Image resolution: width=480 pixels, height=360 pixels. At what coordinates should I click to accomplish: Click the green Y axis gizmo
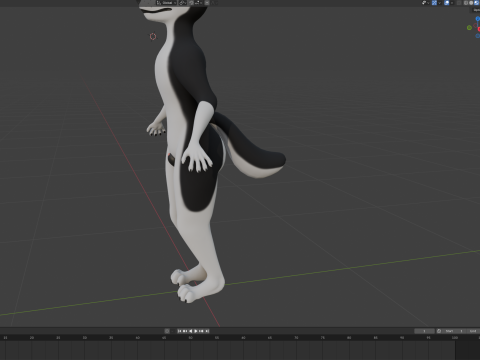pyautogui.click(x=469, y=28)
